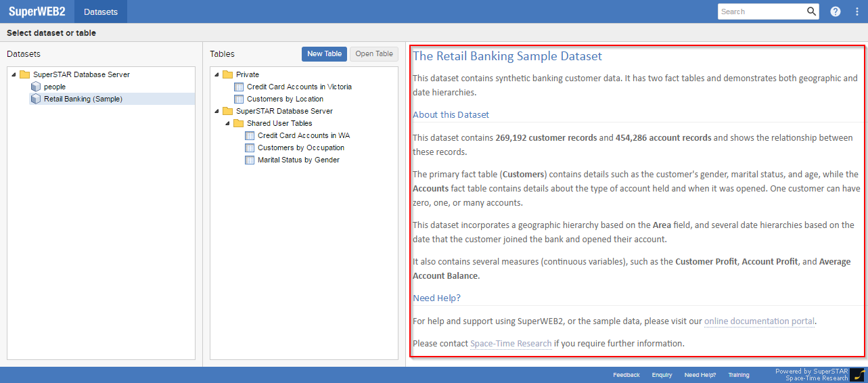Collapse SuperSTAR Database Server in Tables panel
Image resolution: width=868 pixels, height=383 pixels.
(x=217, y=112)
